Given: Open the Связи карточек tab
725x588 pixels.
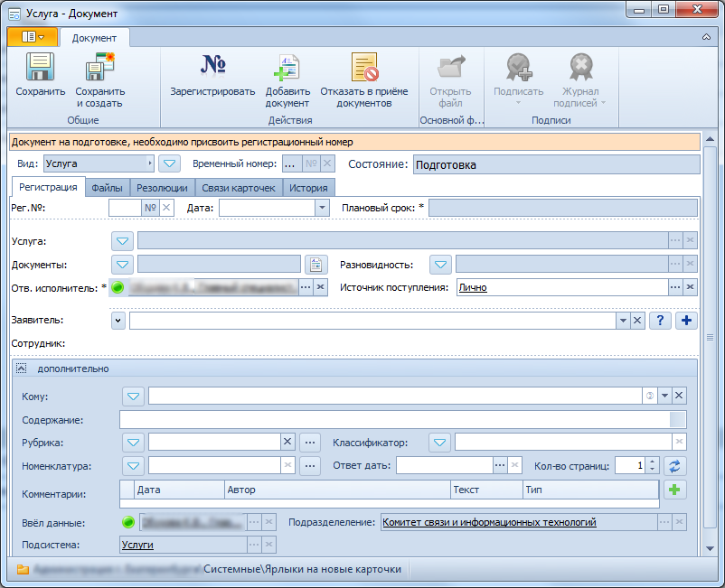Looking at the screenshot, I should (x=239, y=188).
